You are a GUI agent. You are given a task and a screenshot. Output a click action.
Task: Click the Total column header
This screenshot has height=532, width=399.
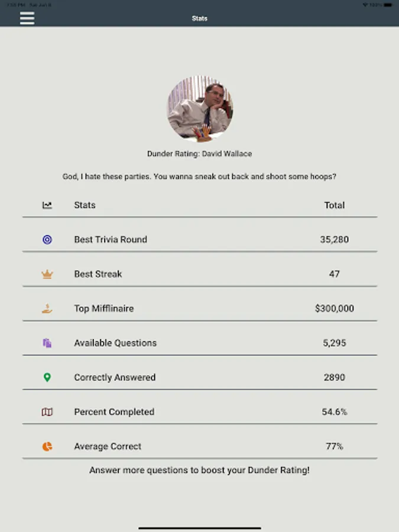335,205
